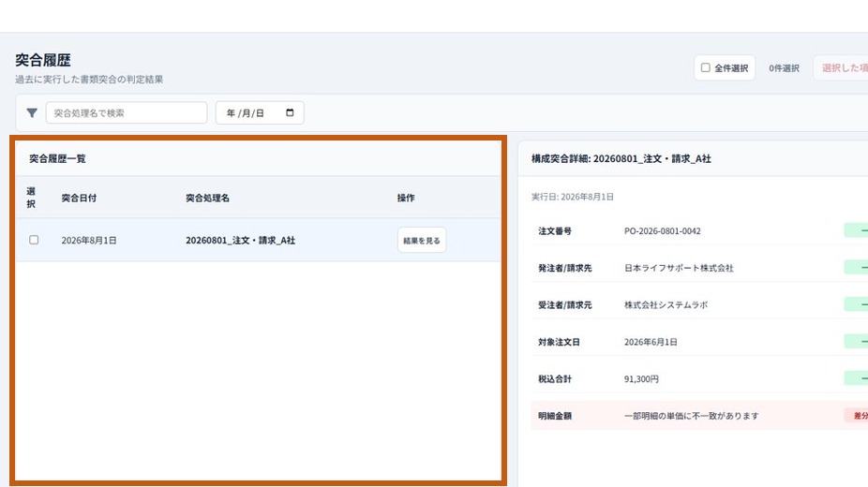This screenshot has height=487, width=868.
Task: Select the PO-2026-0801-0042 order number value
Action: pos(662,231)
